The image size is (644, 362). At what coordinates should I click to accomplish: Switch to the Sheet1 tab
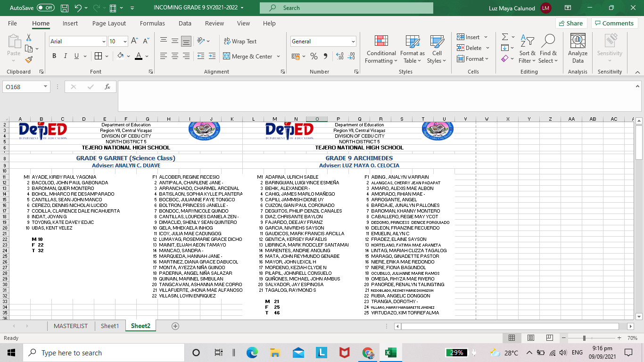pos(110,326)
